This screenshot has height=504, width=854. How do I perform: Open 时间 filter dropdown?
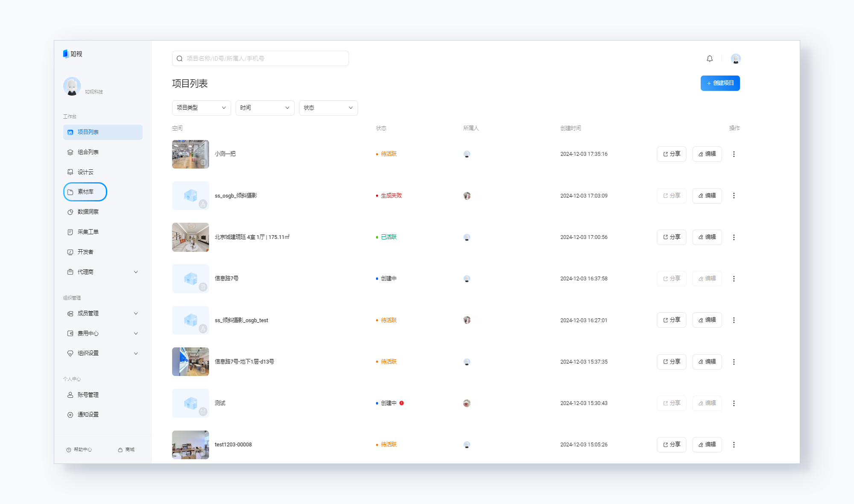click(x=265, y=108)
